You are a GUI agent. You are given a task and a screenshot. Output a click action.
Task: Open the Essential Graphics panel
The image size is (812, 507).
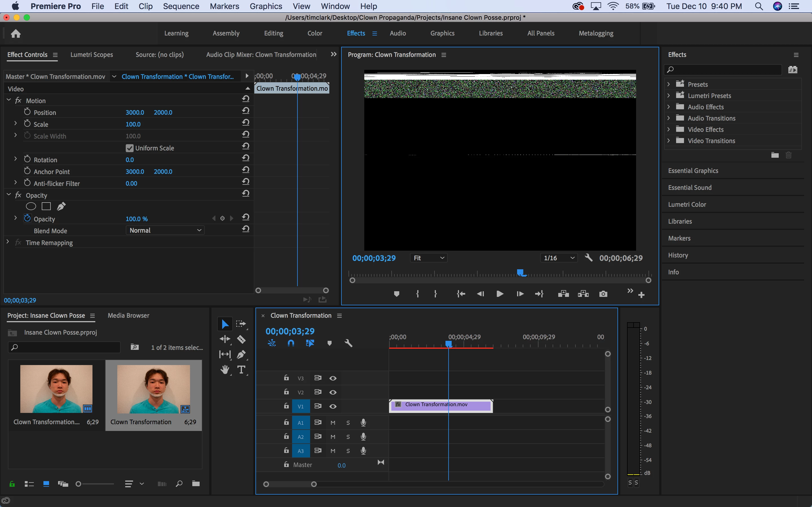(x=693, y=171)
